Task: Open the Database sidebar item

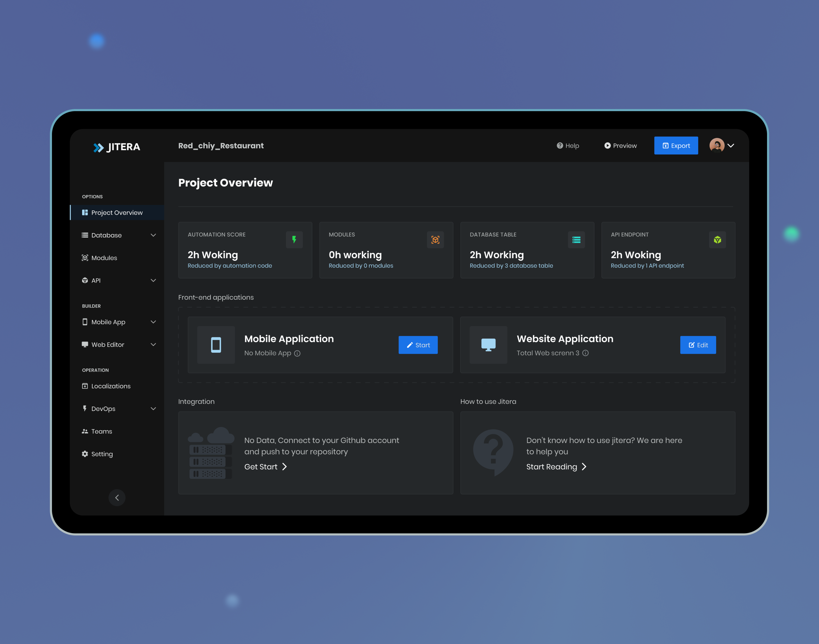Action: (117, 235)
